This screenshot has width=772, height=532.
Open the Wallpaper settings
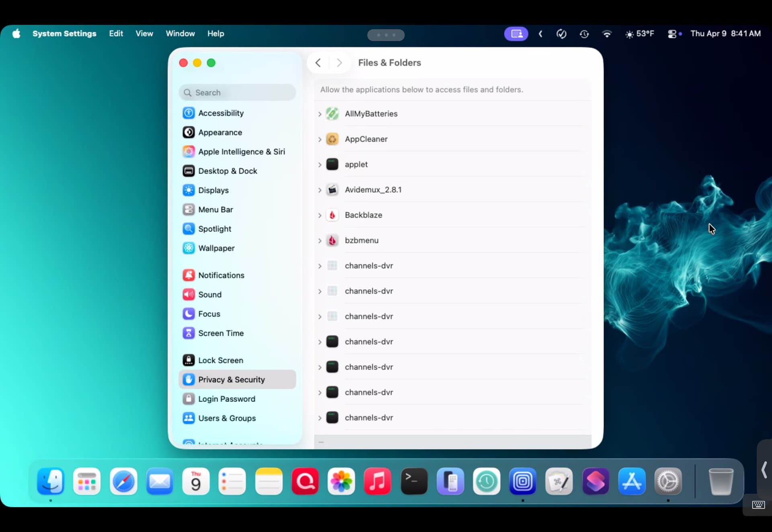[x=216, y=248]
